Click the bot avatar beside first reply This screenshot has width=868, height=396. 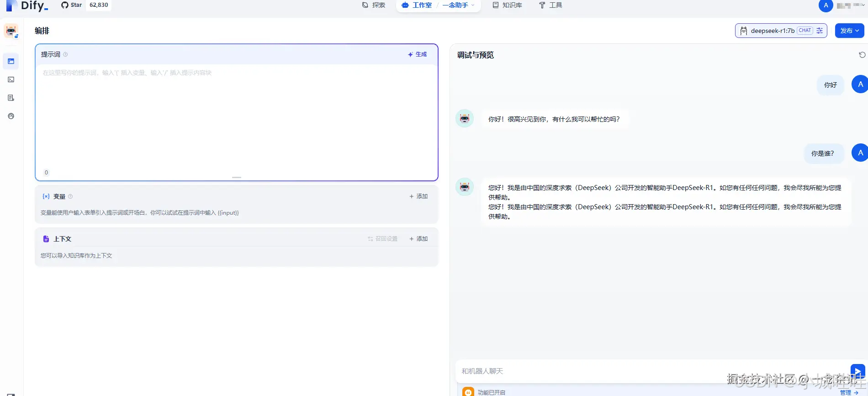click(x=465, y=118)
